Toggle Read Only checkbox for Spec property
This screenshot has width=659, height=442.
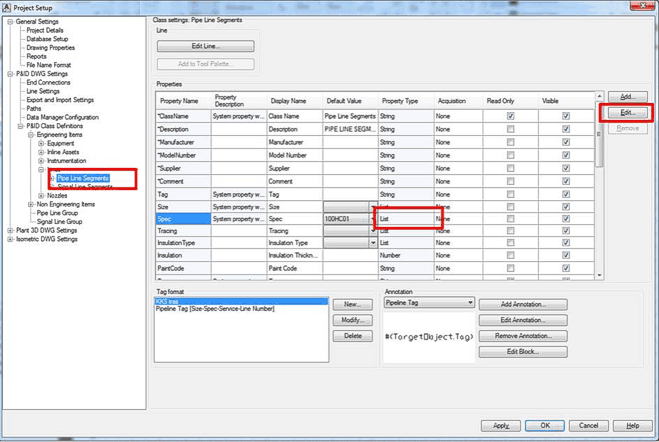tap(511, 218)
